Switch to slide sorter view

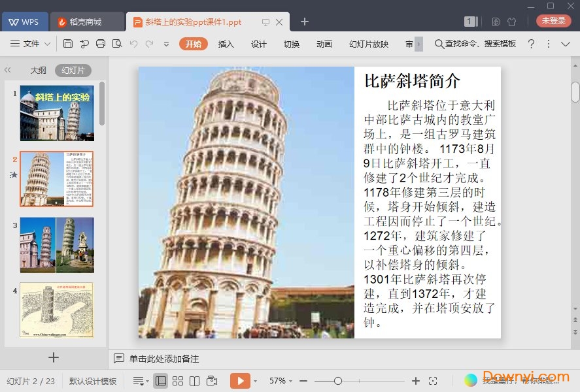tap(178, 381)
